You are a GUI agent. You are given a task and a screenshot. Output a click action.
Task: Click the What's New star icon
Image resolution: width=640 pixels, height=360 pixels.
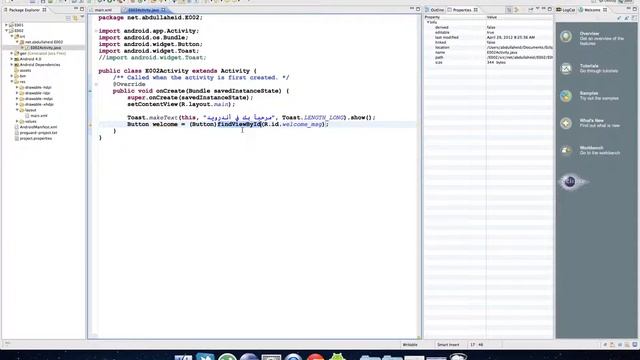(566, 123)
